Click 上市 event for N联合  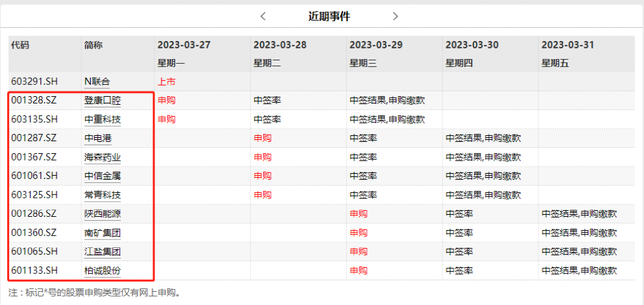coord(166,82)
